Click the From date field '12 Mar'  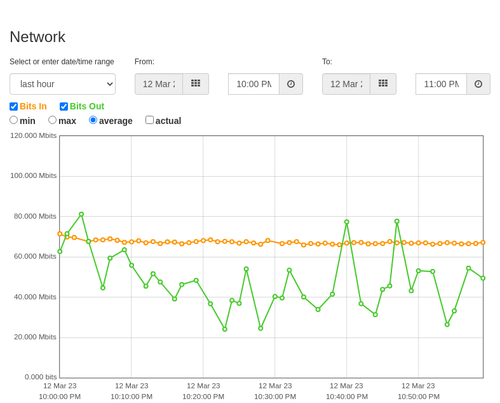click(x=159, y=84)
